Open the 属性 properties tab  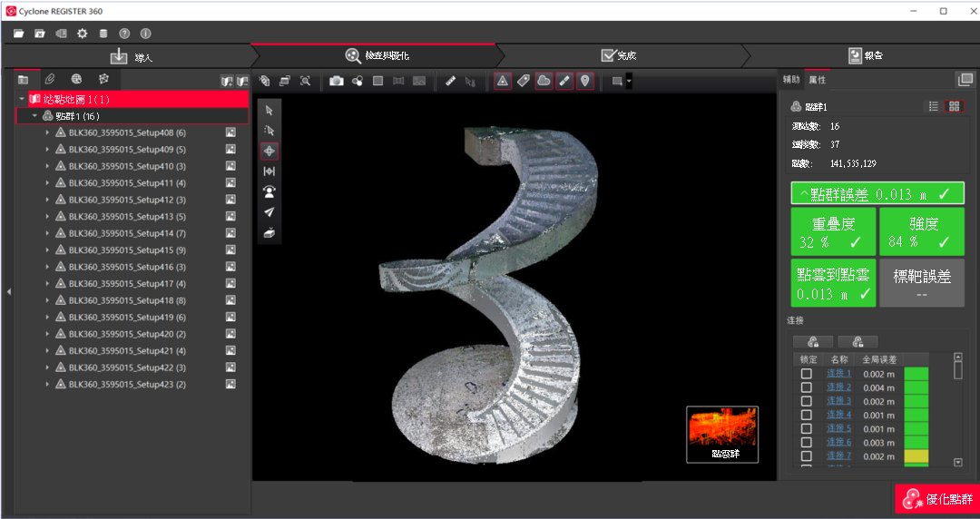[817, 80]
